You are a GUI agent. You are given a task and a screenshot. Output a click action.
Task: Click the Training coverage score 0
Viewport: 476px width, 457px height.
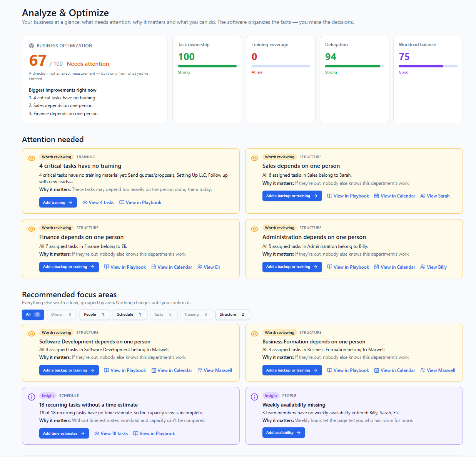coord(254,57)
